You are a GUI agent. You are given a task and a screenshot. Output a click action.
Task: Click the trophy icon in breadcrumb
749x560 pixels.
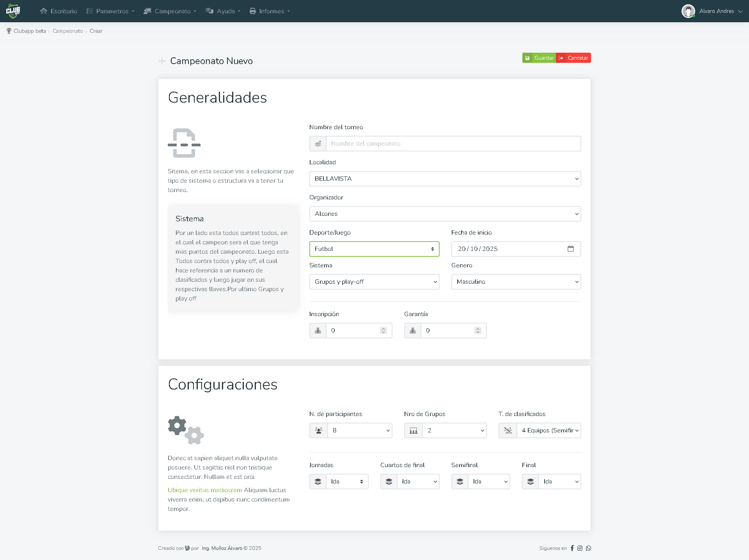coord(9,31)
